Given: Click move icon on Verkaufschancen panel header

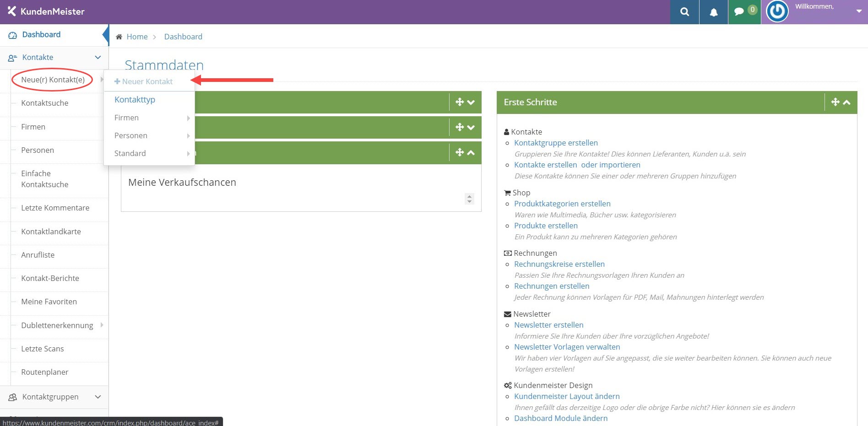Looking at the screenshot, I should (460, 152).
